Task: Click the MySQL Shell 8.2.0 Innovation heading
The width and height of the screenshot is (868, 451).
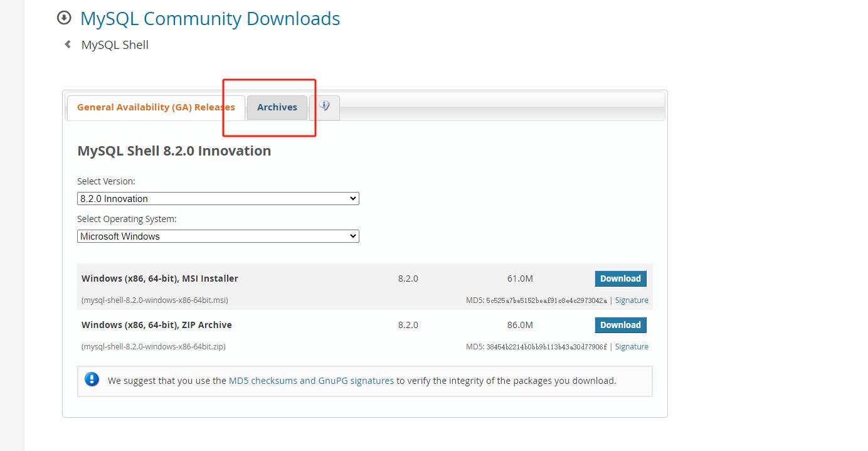Action: 174,151
